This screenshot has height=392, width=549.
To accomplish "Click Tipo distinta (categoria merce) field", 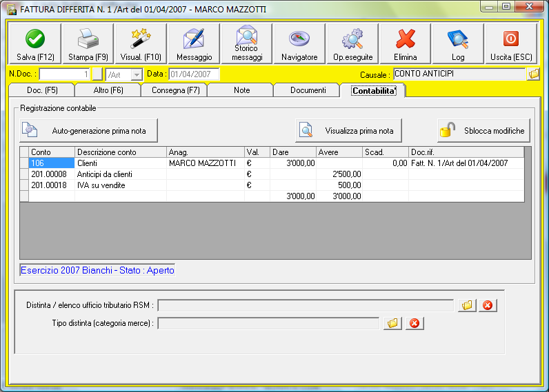I will coord(268,323).
